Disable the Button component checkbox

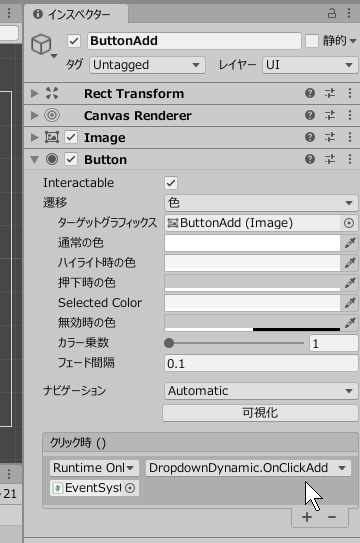click(71, 159)
